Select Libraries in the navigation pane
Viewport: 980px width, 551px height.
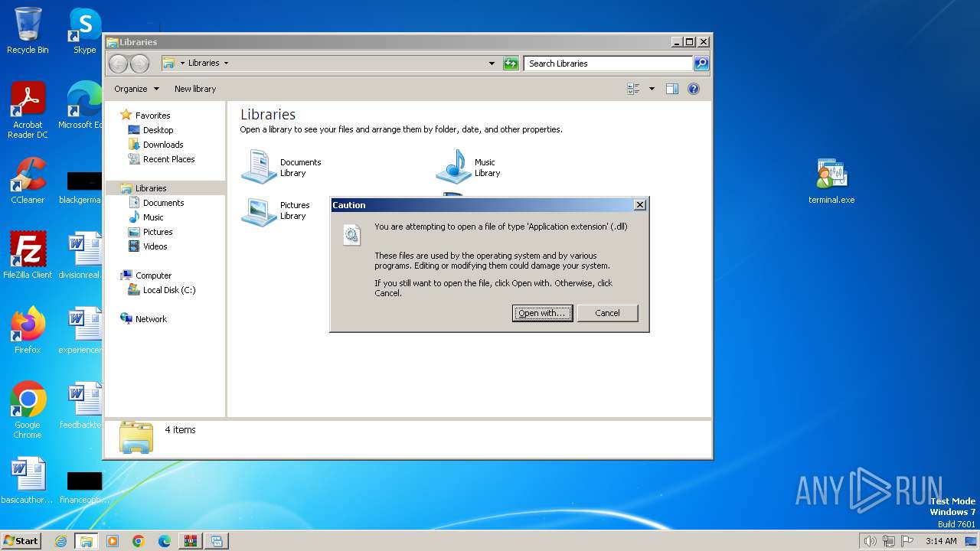coord(151,188)
